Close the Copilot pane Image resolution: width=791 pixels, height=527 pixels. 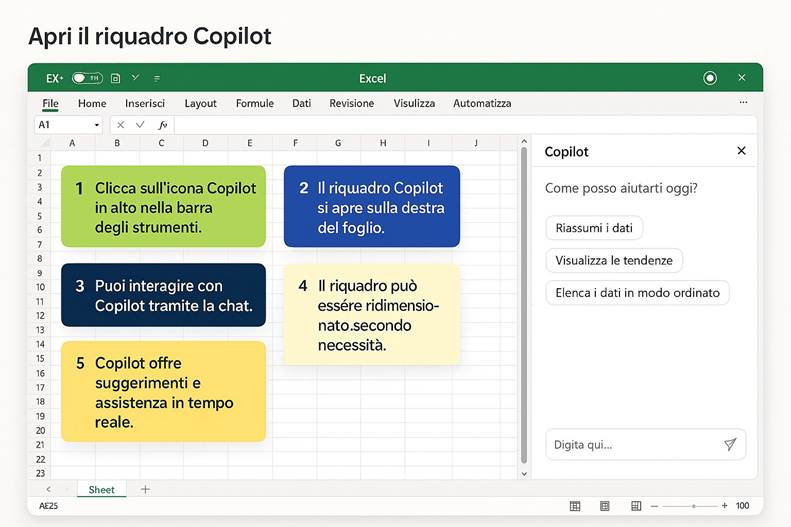741,151
